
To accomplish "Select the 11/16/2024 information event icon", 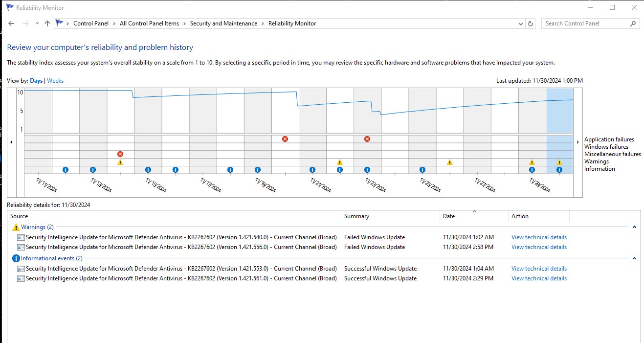I will pyautogui.click(x=176, y=170).
